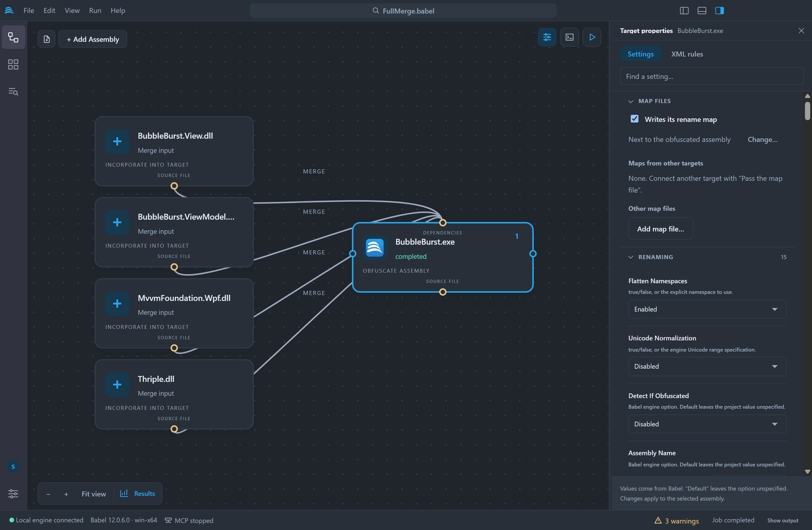
Task: Toggle the right side panel layout icon
Action: (720, 11)
